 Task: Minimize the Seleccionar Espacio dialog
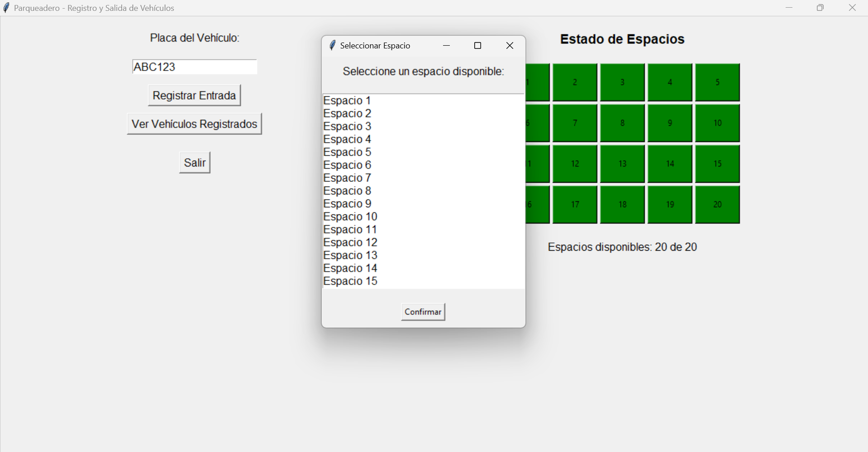[x=446, y=46]
